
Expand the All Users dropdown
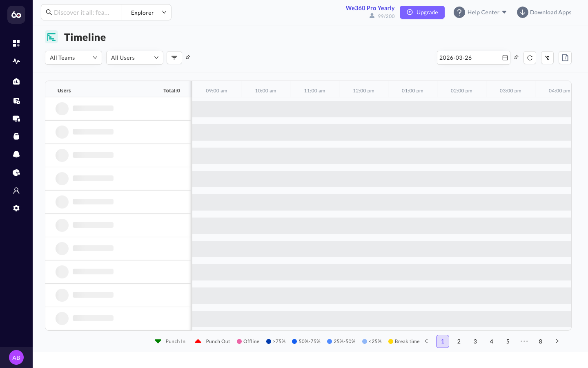coord(135,58)
